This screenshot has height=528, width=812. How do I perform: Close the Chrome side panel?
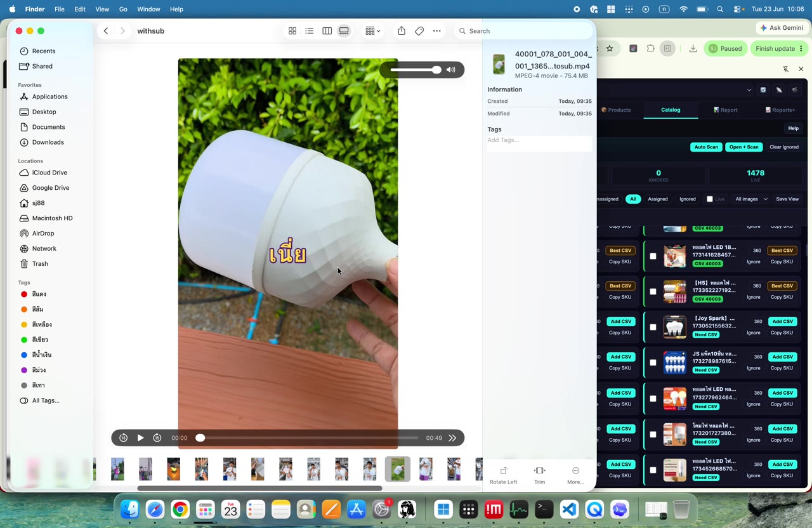[x=801, y=69]
